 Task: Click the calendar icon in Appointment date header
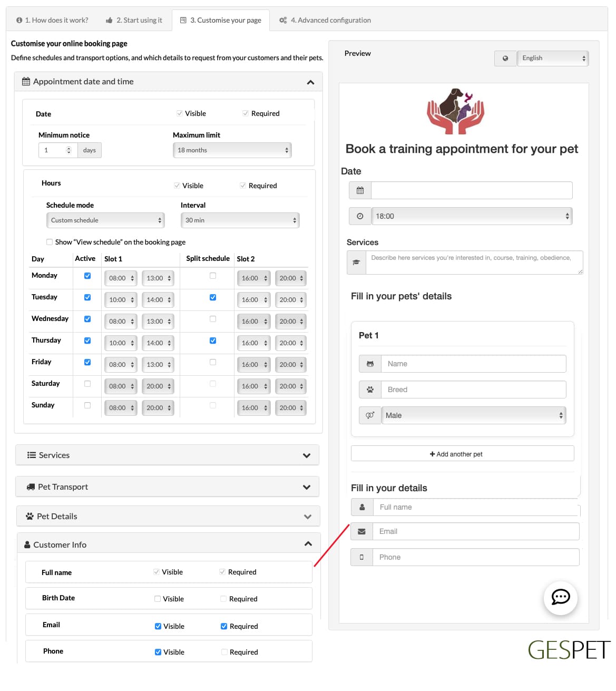pyautogui.click(x=26, y=82)
